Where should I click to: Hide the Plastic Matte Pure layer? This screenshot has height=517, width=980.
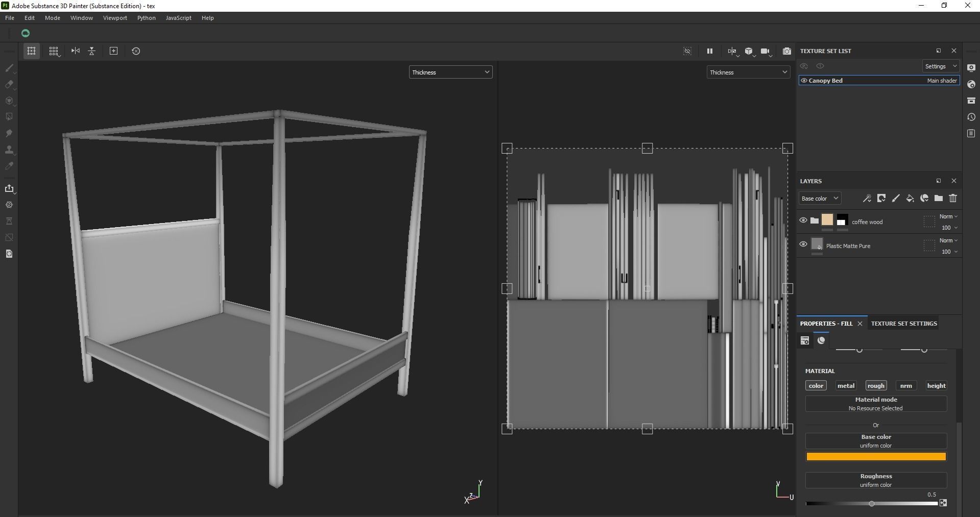pos(803,244)
